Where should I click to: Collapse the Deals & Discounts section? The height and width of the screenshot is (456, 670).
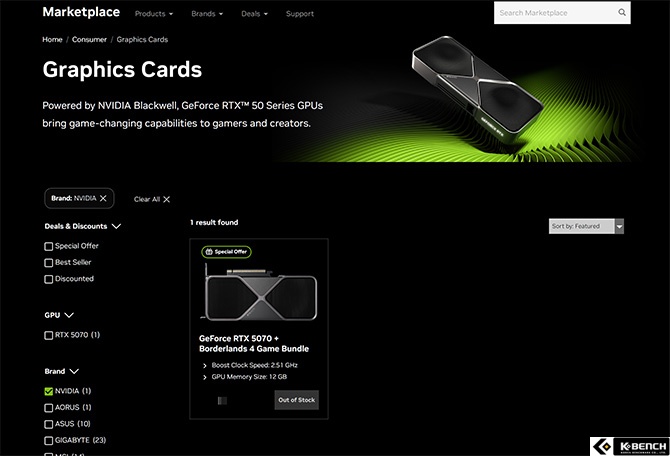coord(116,226)
